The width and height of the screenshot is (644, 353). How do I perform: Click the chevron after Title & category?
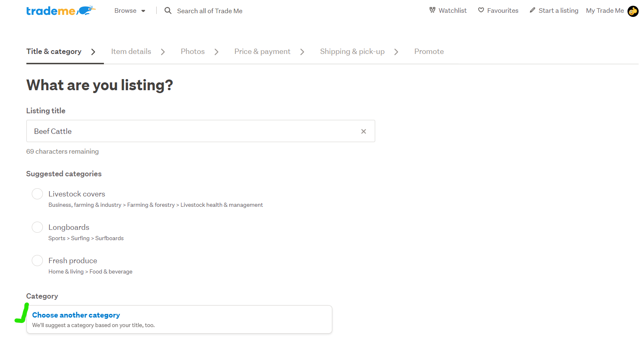[93, 52]
